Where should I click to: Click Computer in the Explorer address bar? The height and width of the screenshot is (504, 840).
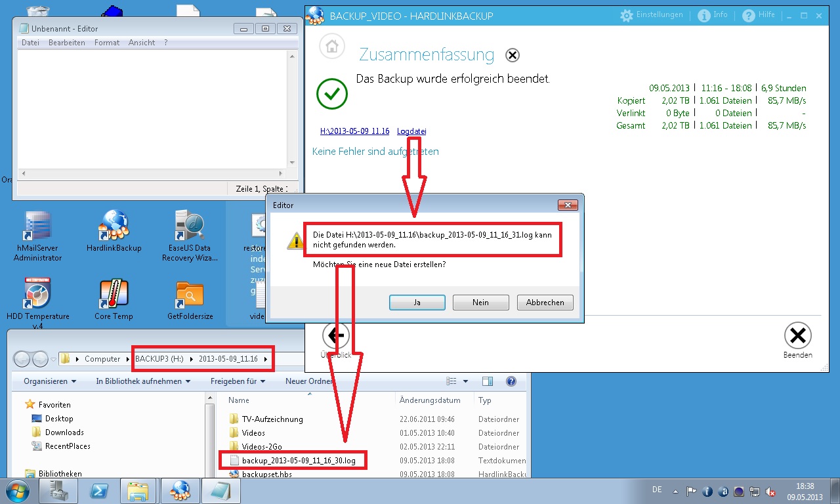tap(102, 359)
